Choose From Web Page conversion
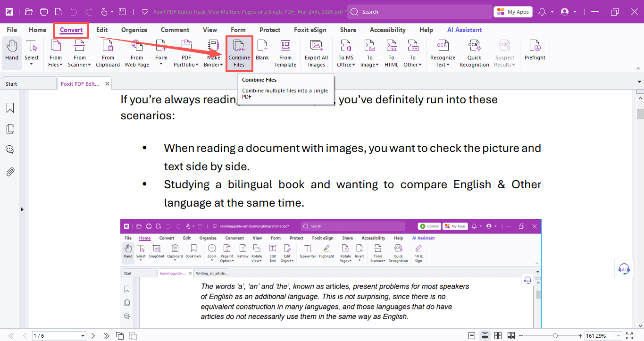Screen dimensions: 644x341 click(x=137, y=53)
